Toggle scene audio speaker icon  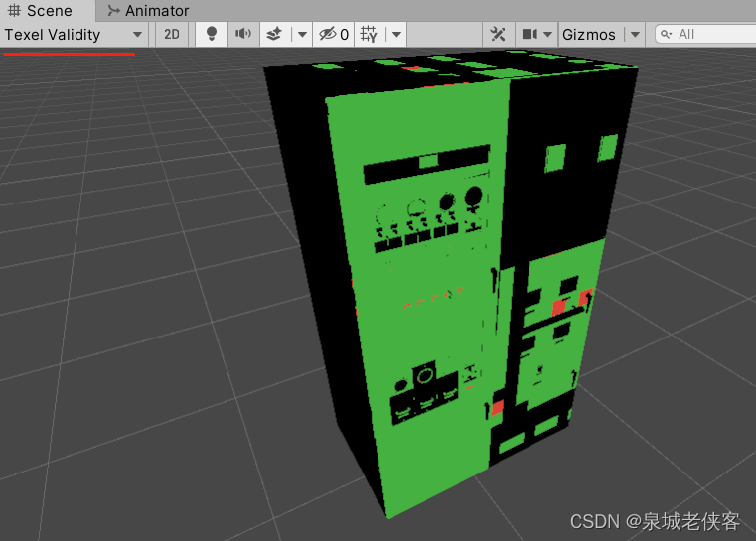tap(243, 34)
